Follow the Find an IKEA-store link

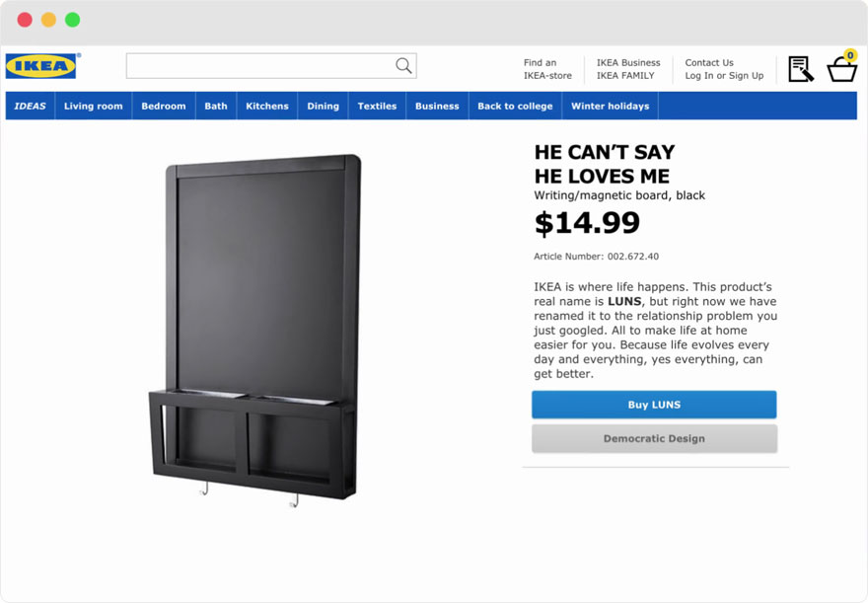click(x=547, y=69)
